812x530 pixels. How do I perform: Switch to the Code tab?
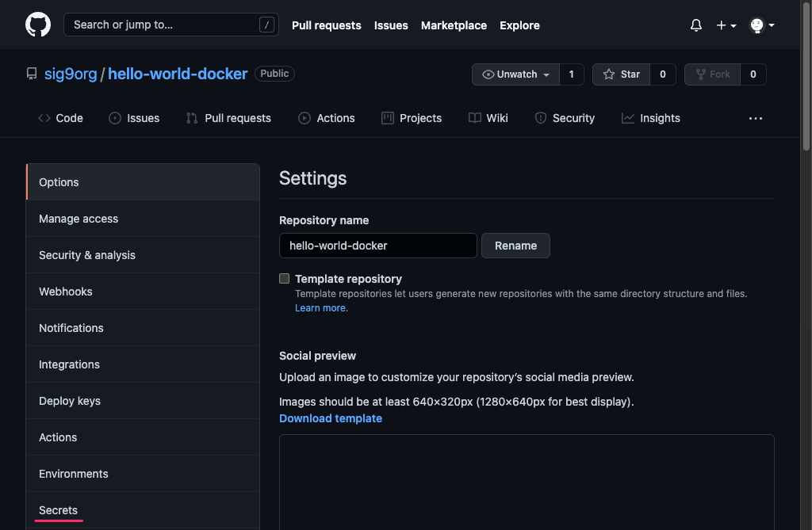(x=60, y=118)
